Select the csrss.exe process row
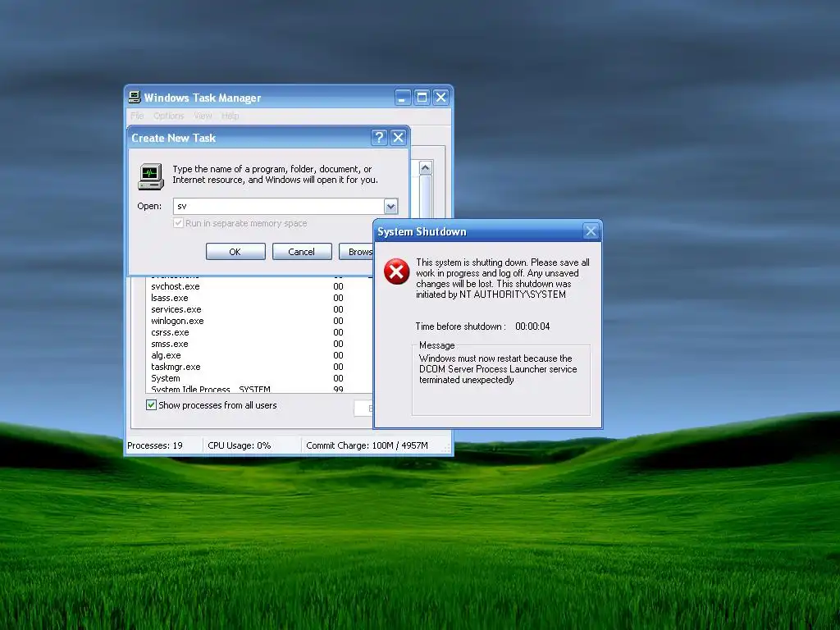840x630 pixels. [x=260, y=333]
